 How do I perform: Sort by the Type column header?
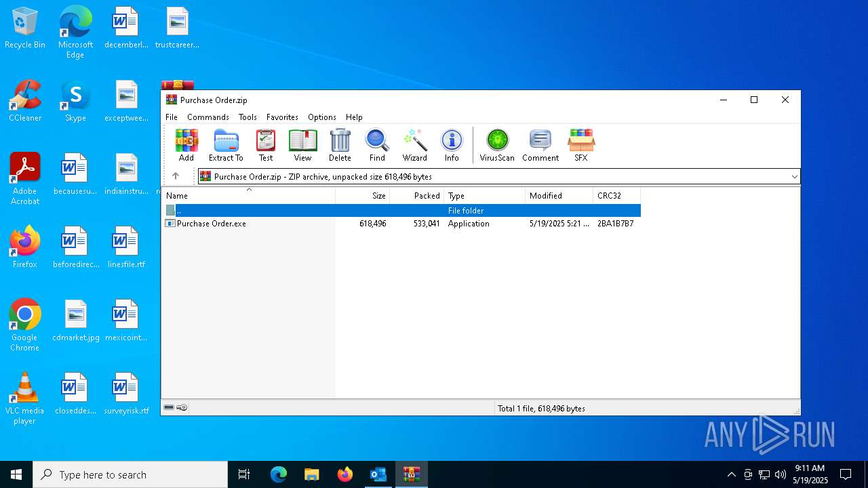click(485, 196)
